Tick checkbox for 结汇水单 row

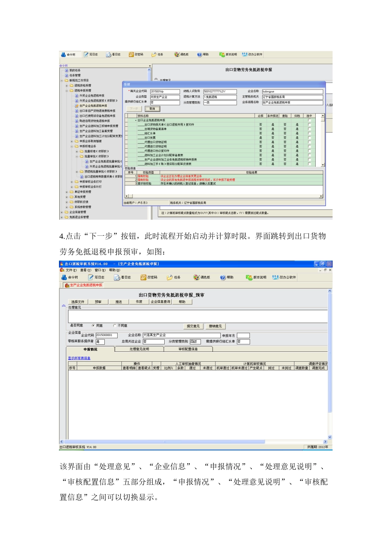[309, 133]
